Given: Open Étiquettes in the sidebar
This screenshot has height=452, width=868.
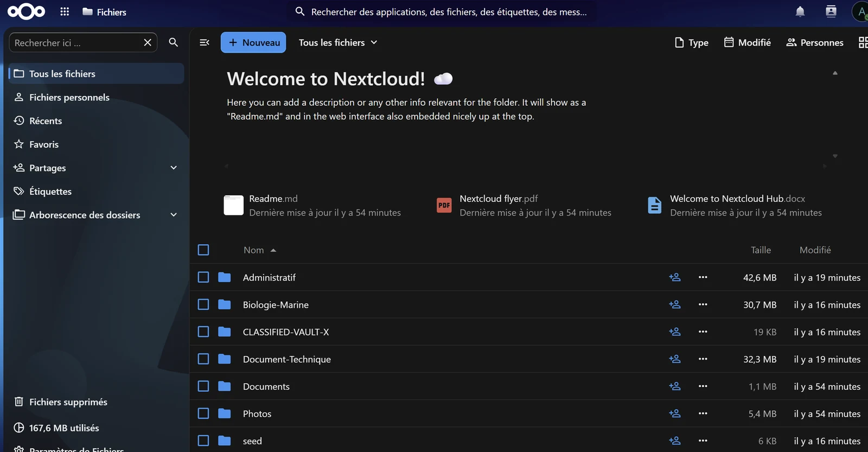Looking at the screenshot, I should [x=97, y=191].
